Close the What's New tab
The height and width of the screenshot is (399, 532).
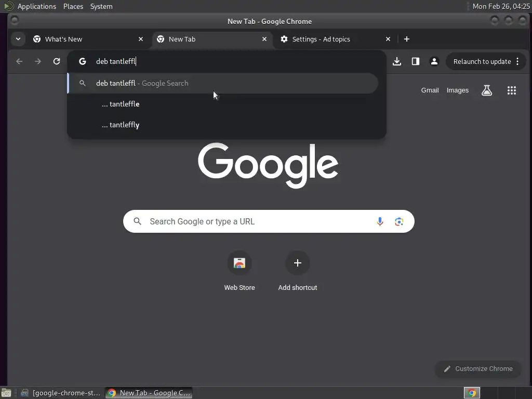(x=141, y=39)
